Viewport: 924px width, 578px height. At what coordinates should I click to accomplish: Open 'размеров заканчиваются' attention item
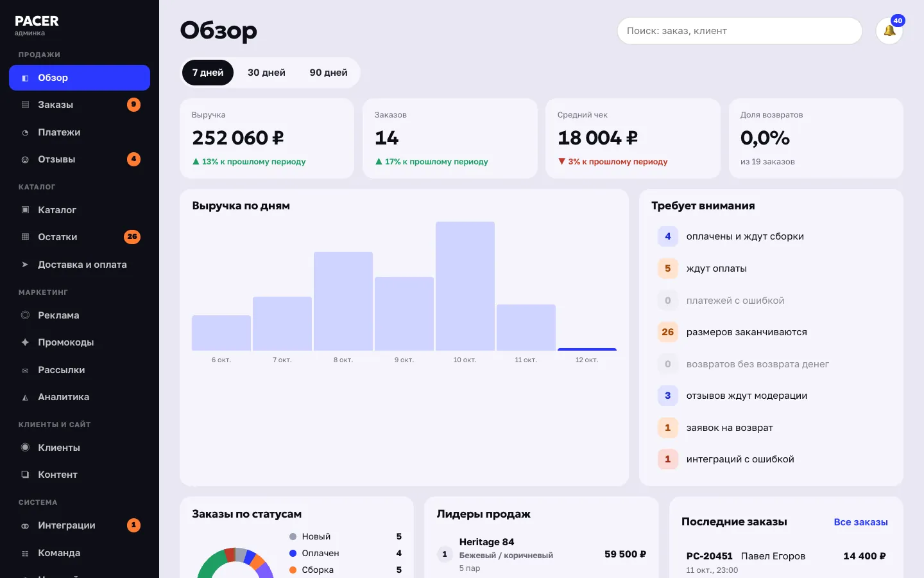point(771,332)
